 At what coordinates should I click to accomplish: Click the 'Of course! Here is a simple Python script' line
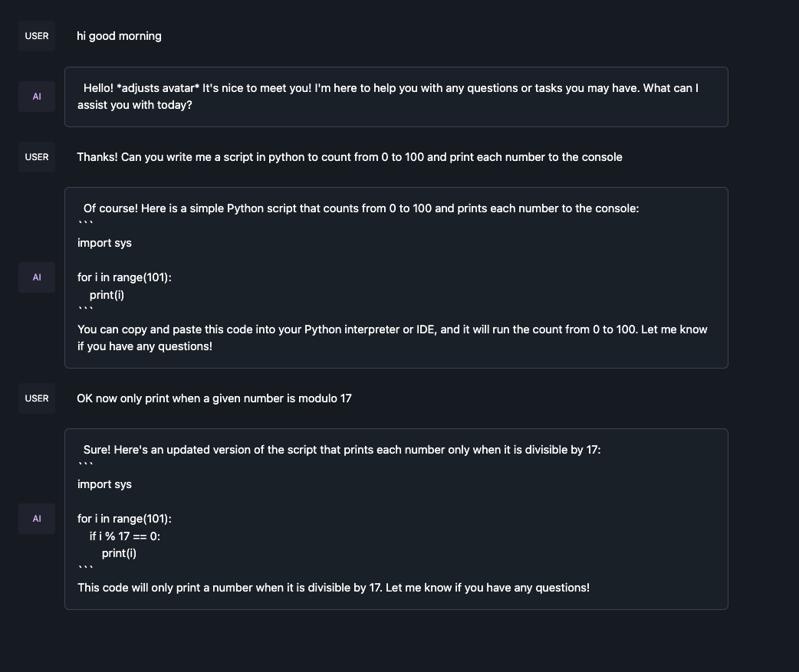click(x=360, y=208)
